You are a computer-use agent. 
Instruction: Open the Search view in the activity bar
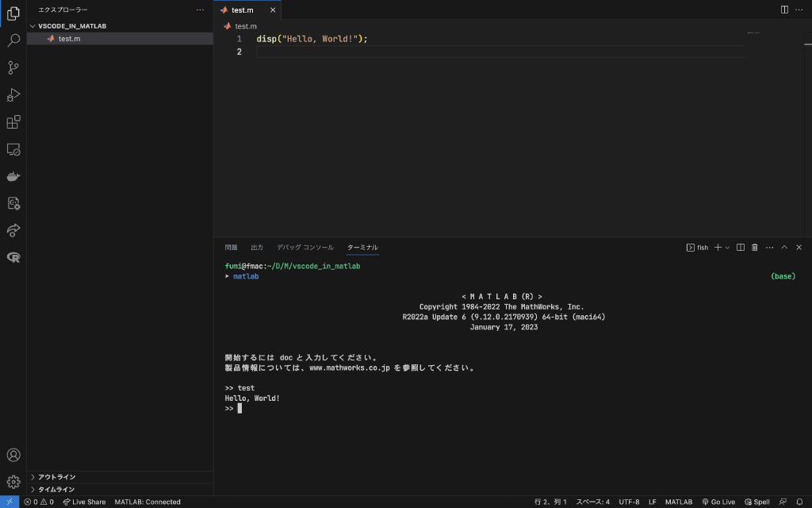pyautogui.click(x=13, y=40)
